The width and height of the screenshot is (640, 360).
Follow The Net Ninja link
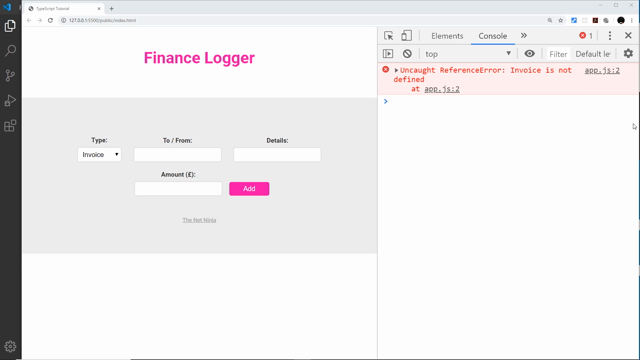coord(199,220)
